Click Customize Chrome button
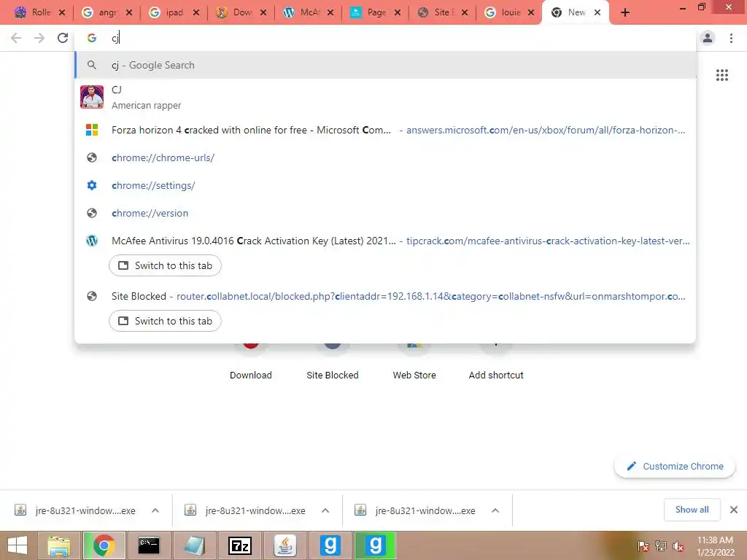This screenshot has width=747, height=560. tap(675, 466)
